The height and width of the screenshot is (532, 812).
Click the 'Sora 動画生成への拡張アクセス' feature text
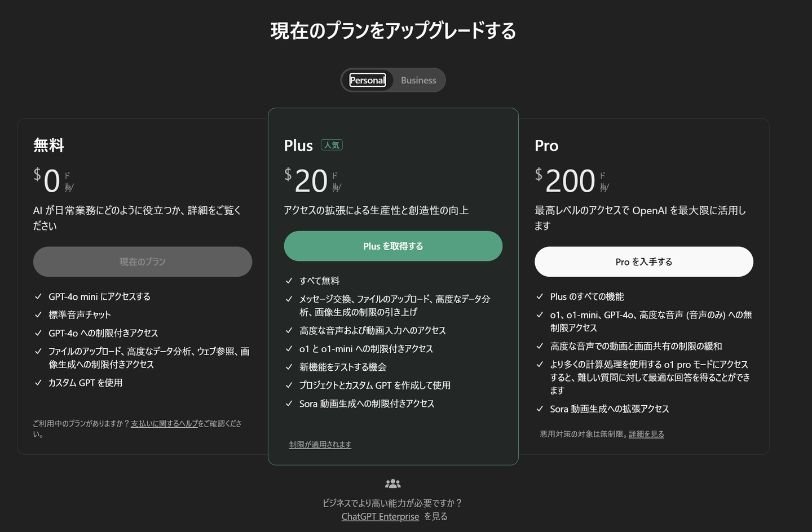click(610, 409)
